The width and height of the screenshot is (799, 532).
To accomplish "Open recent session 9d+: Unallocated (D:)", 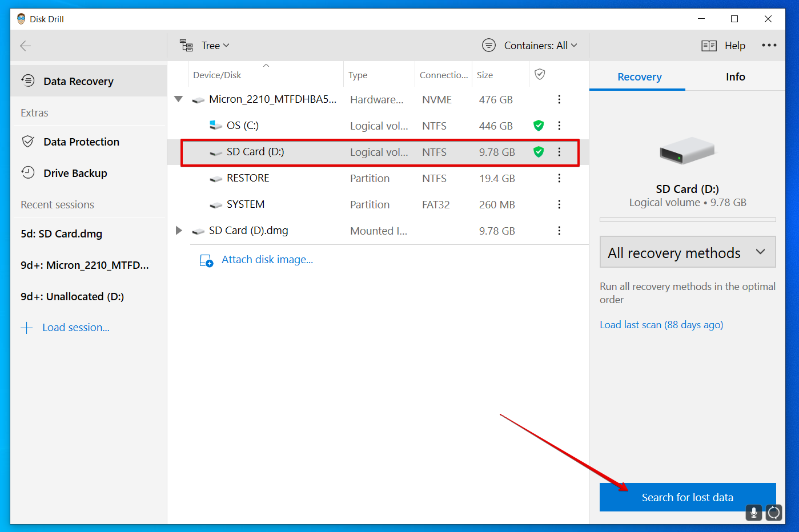I will [73, 297].
